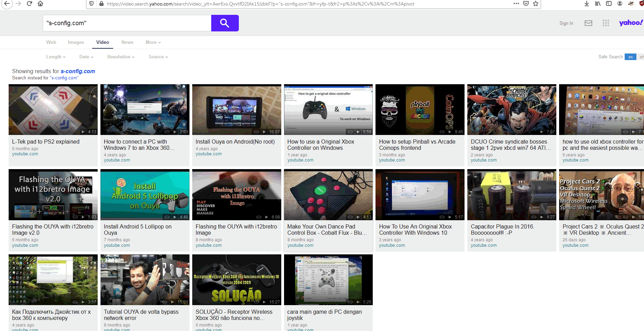Image resolution: width=644 pixels, height=331 pixels.
Task: Open the SOLUÇÃO Xbox 360 receptor thumbnail
Action: 237,280
